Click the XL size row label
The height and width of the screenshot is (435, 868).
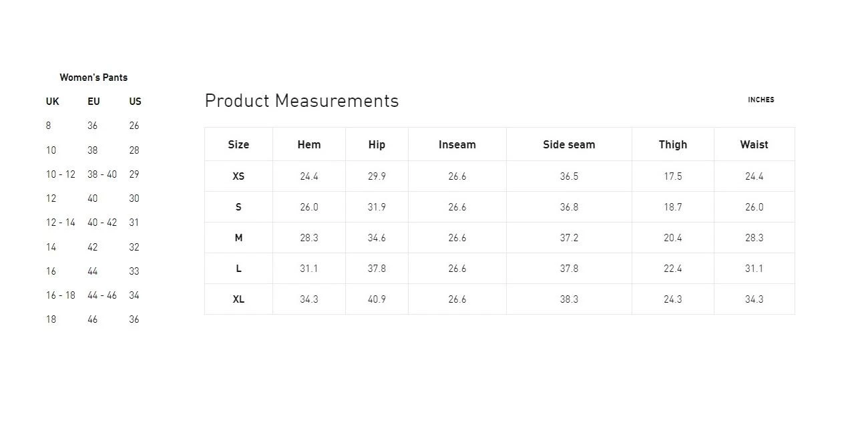click(238, 299)
